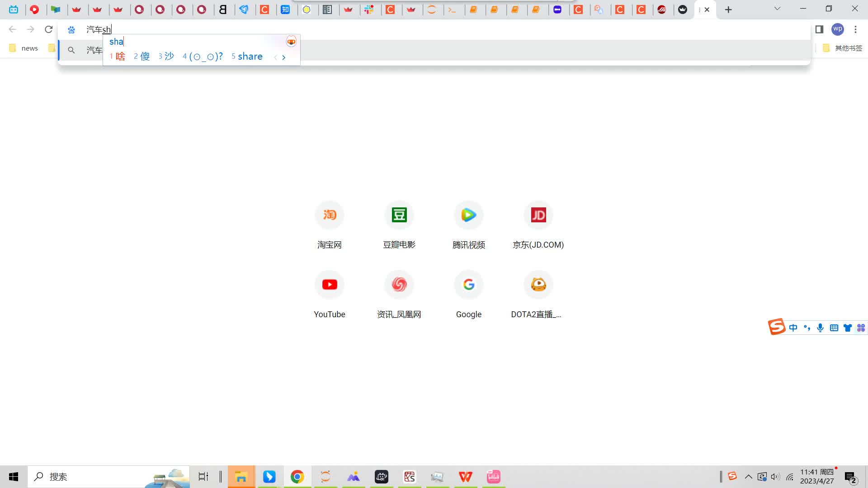Toggle Chinese/English mode 中 on IME bar
The image size is (868, 488).
click(x=793, y=328)
